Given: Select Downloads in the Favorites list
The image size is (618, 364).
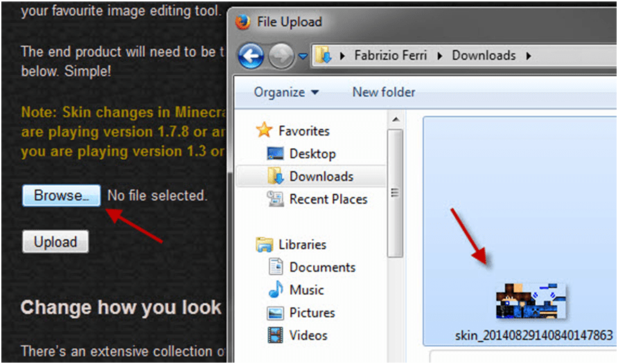Looking at the screenshot, I should (x=321, y=176).
